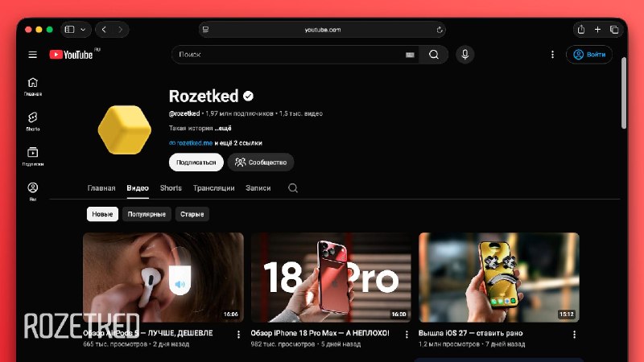This screenshot has width=644, height=362.
Task: Click the verified checkmark badge
Action: coord(248,96)
